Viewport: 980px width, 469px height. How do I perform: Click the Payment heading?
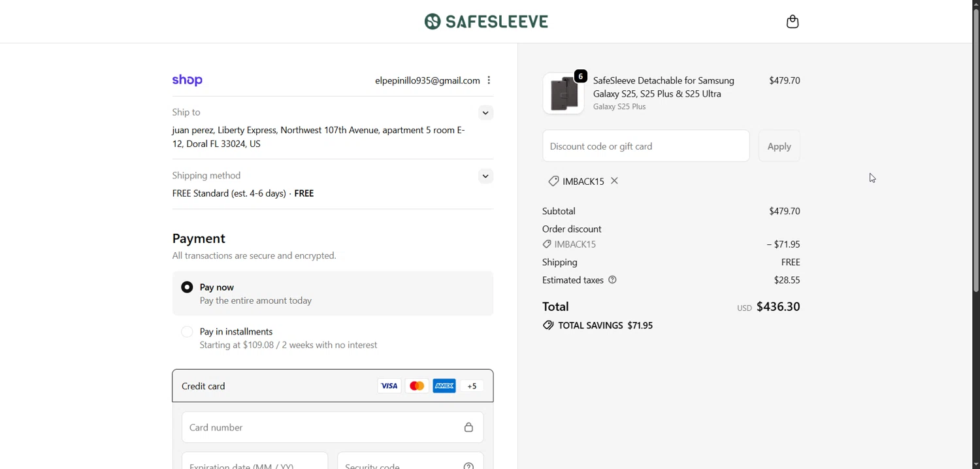pyautogui.click(x=199, y=238)
